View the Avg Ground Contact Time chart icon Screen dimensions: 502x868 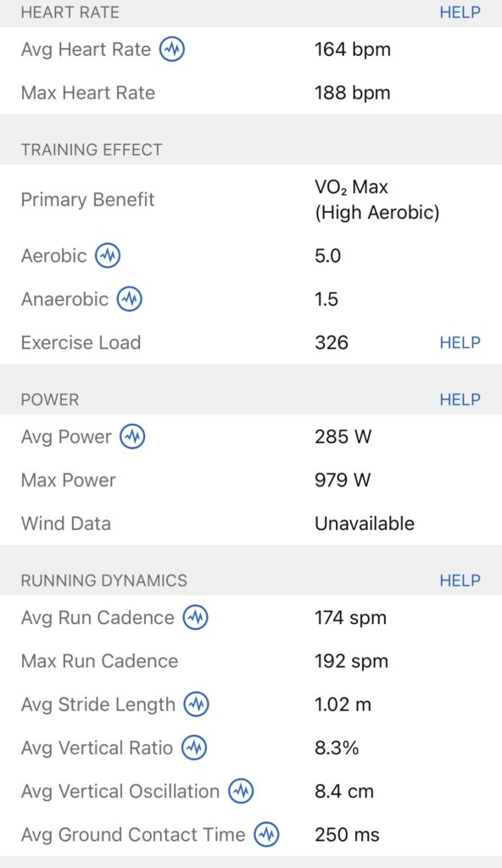[265, 835]
